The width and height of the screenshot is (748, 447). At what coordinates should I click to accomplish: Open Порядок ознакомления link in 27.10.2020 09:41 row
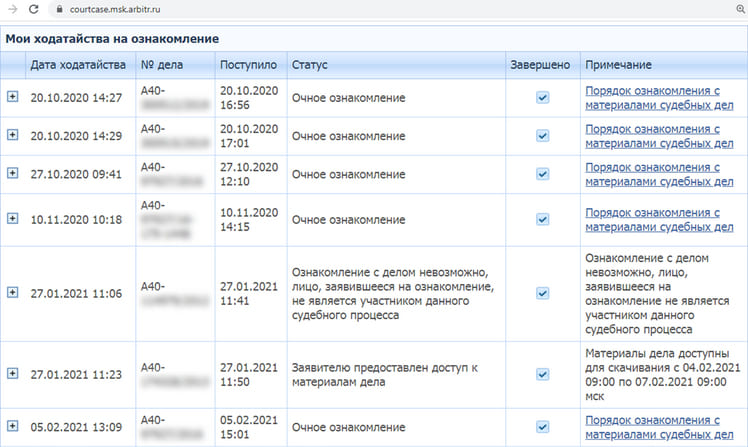(659, 174)
